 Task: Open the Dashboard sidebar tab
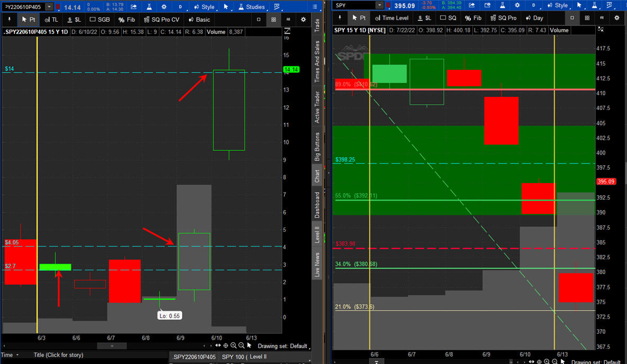click(x=317, y=205)
